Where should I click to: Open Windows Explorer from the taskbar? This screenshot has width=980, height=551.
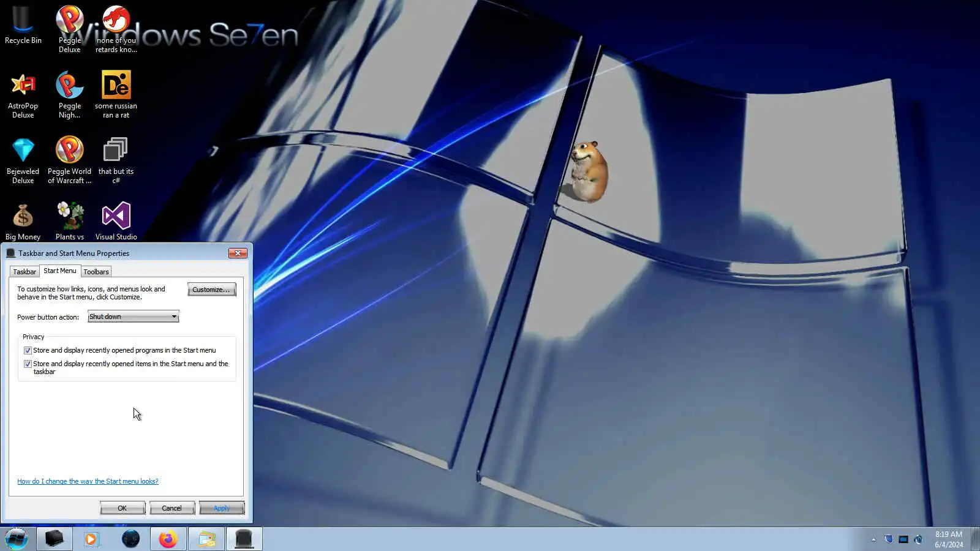coord(206,539)
